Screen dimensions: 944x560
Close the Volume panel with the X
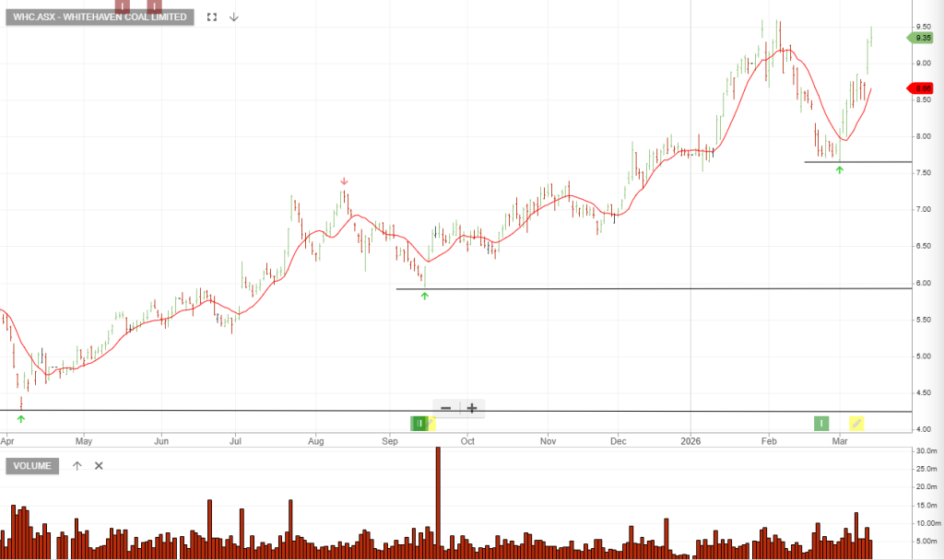(x=99, y=465)
